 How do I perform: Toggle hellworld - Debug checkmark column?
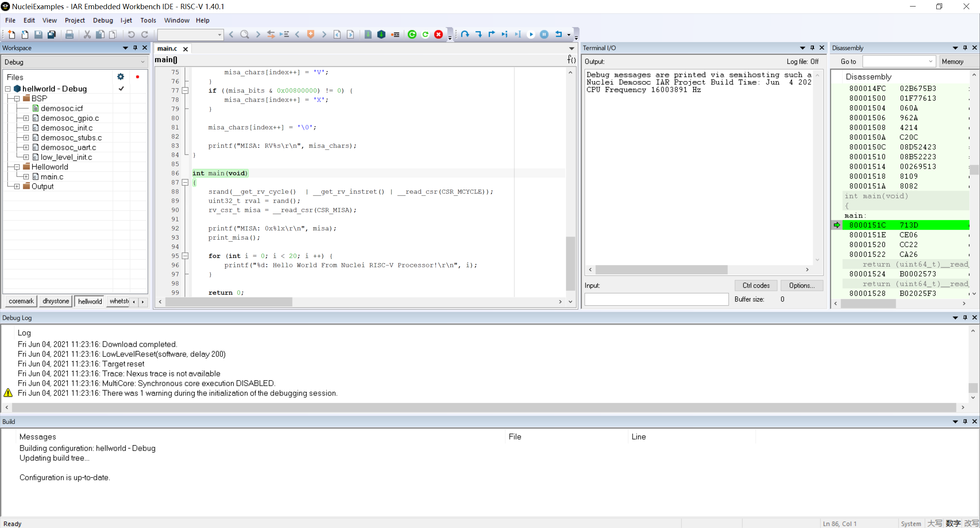click(121, 89)
